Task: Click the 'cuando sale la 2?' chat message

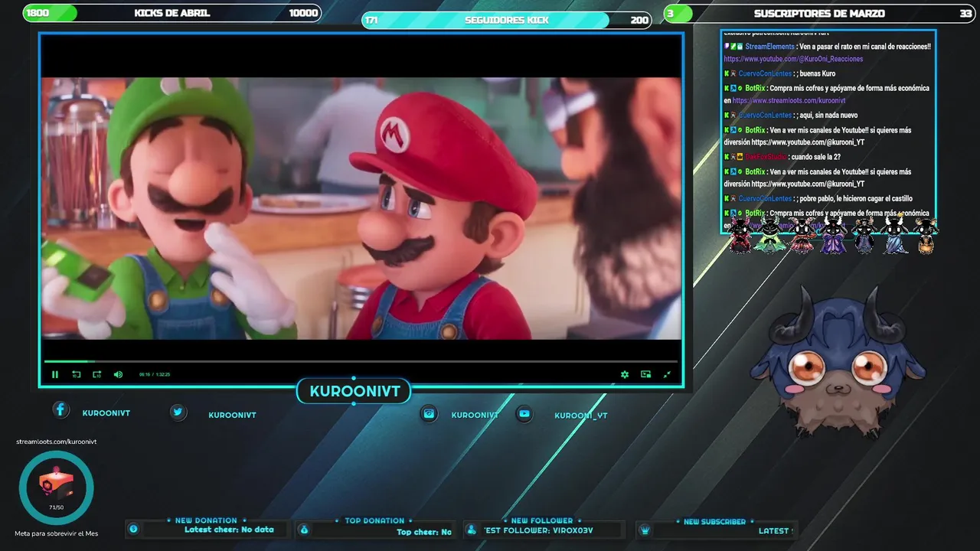Action: coord(816,157)
